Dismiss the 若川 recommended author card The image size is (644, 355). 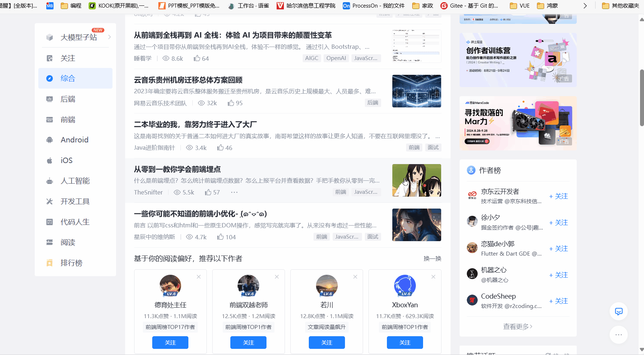[x=355, y=277]
